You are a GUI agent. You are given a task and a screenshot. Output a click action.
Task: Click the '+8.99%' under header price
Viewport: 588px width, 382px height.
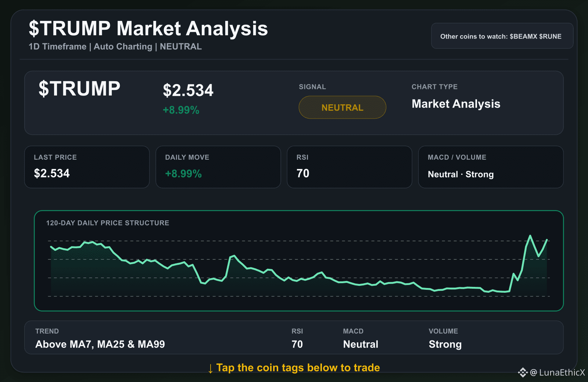pyautogui.click(x=181, y=110)
